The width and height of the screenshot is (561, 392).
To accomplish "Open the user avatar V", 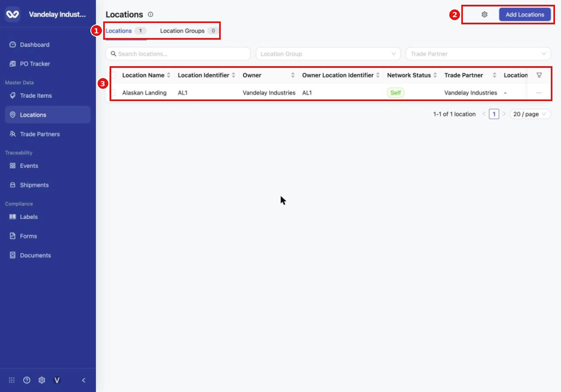I will (57, 380).
